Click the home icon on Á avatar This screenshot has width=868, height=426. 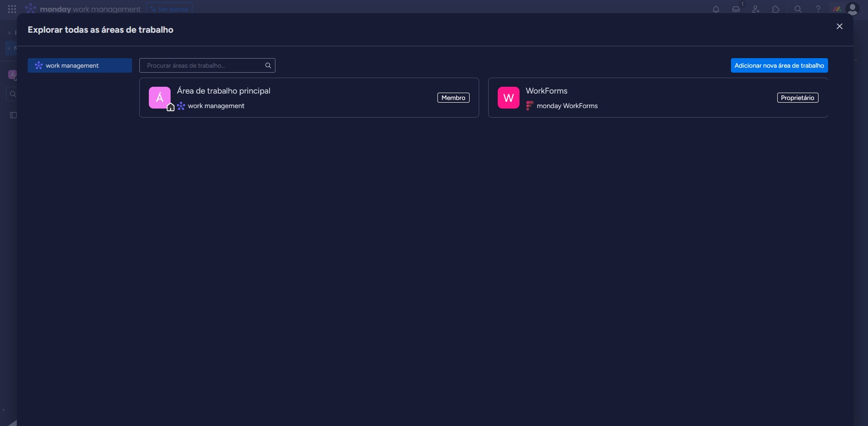(171, 107)
